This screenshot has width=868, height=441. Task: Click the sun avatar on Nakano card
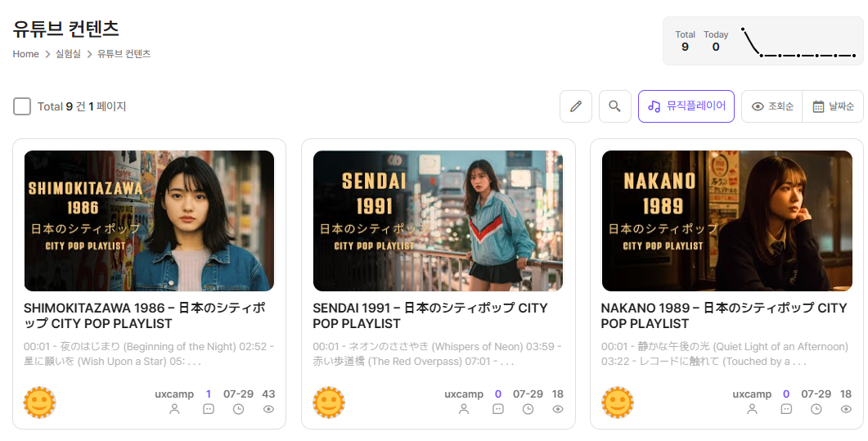(x=618, y=403)
